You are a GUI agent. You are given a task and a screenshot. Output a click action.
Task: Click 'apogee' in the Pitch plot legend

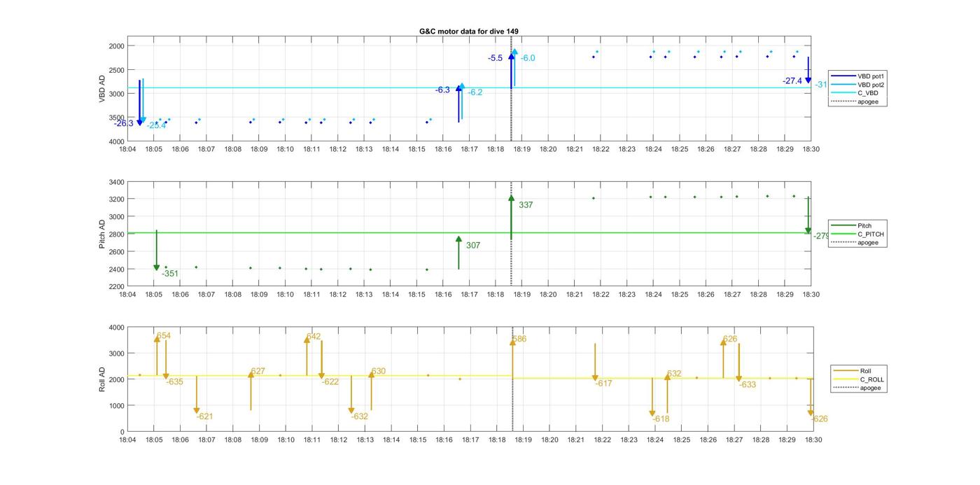pyautogui.click(x=868, y=243)
